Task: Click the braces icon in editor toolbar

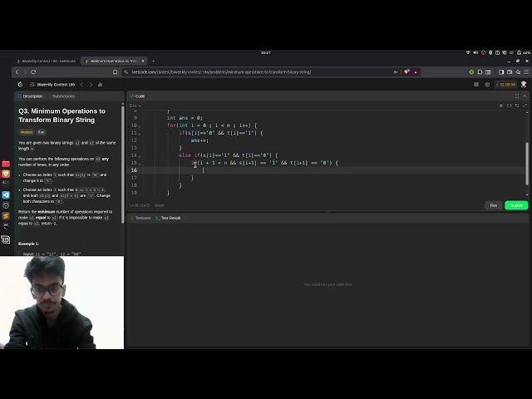Action: point(510,106)
